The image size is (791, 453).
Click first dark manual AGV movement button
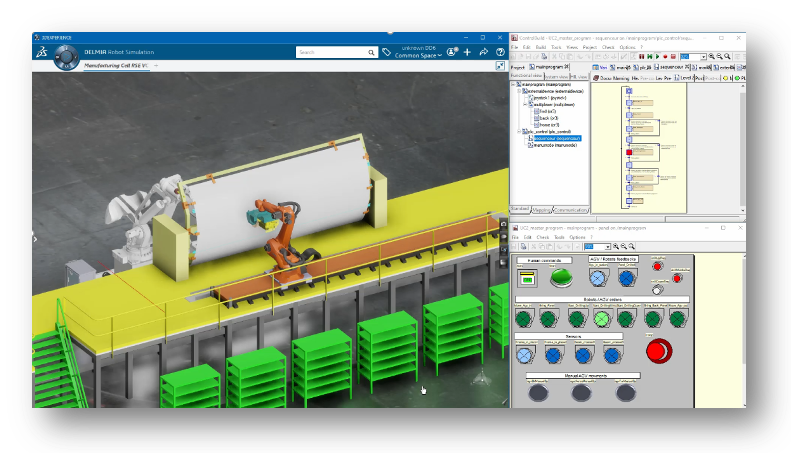pyautogui.click(x=538, y=392)
